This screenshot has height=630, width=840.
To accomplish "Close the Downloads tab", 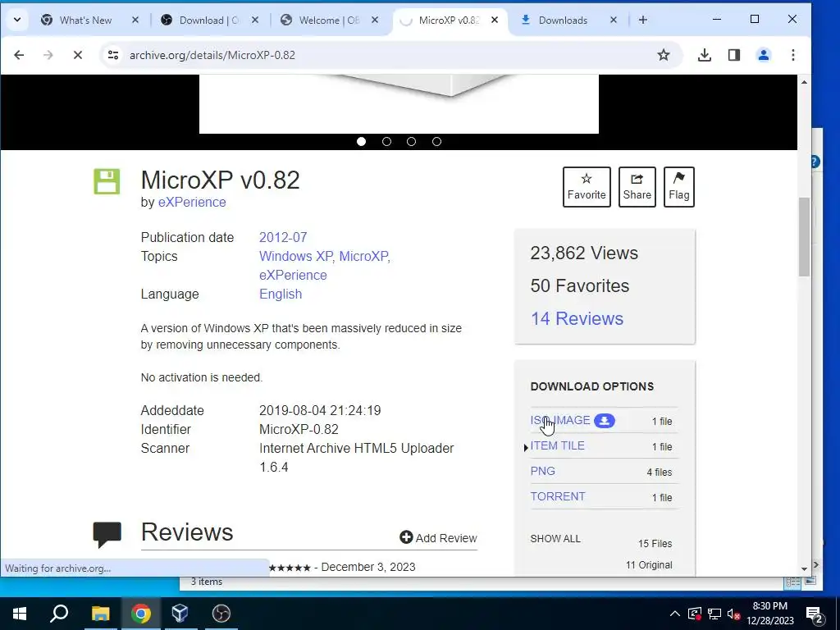I will pos(614,20).
